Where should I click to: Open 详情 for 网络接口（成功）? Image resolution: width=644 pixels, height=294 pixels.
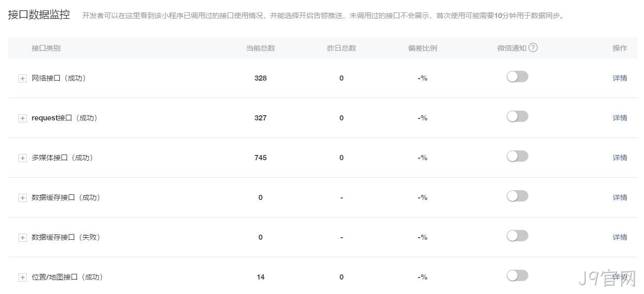click(x=620, y=78)
